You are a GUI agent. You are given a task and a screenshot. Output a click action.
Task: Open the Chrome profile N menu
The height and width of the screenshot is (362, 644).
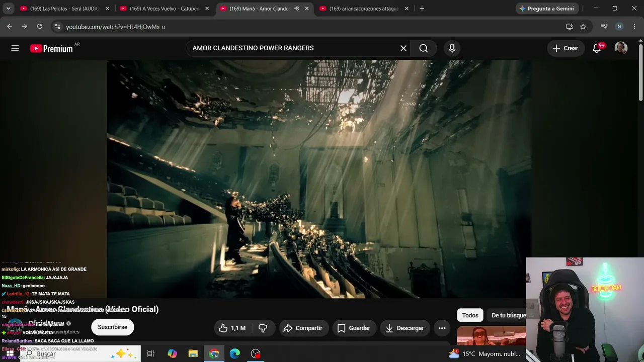click(619, 27)
